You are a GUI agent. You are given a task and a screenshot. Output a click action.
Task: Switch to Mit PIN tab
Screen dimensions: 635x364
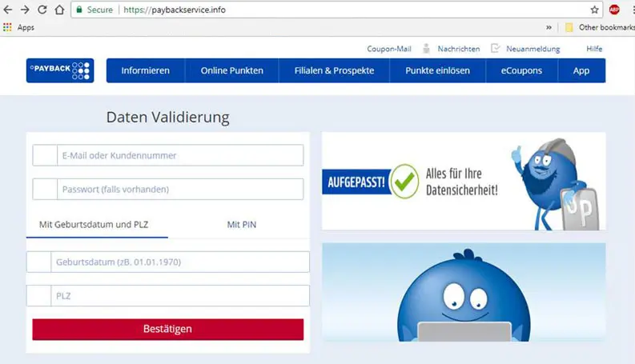click(x=241, y=225)
